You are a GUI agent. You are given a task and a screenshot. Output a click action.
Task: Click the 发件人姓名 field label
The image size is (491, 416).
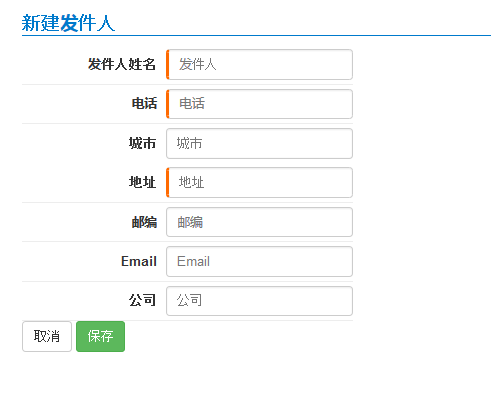point(122,64)
